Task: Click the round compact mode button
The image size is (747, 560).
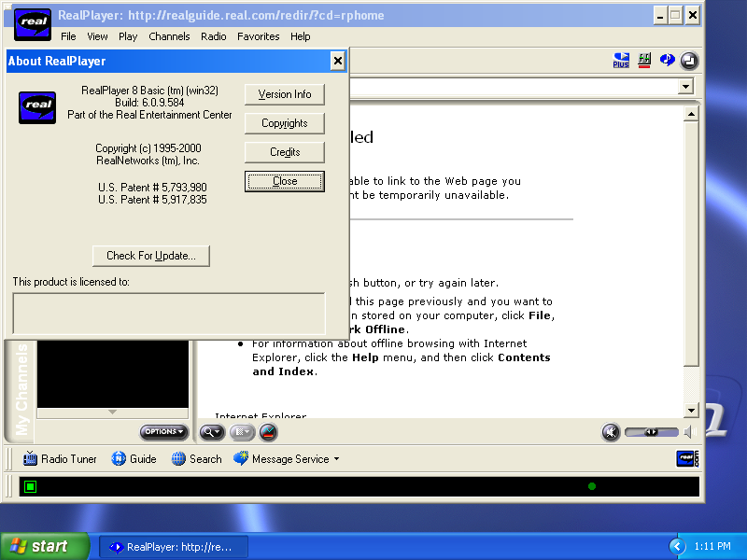Action: pos(689,61)
